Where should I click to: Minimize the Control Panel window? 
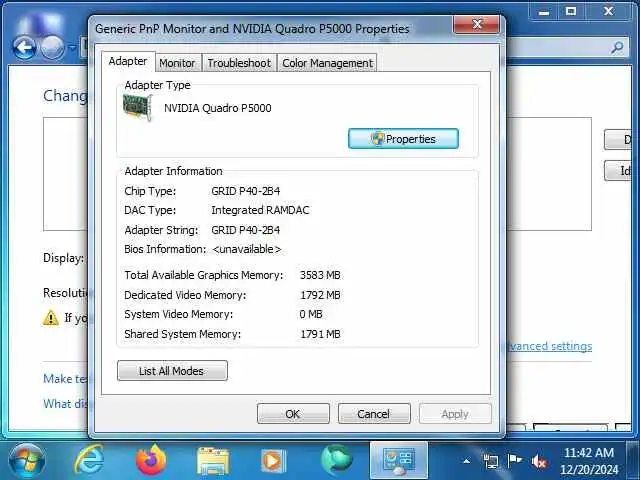(543, 12)
